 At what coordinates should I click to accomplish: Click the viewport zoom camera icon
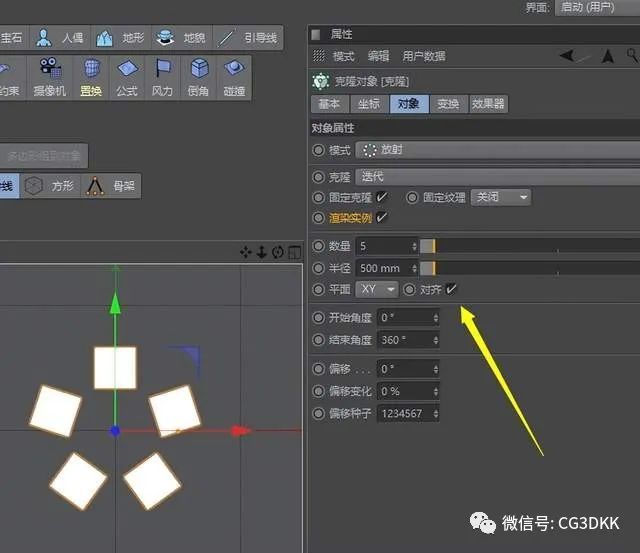click(x=261, y=252)
